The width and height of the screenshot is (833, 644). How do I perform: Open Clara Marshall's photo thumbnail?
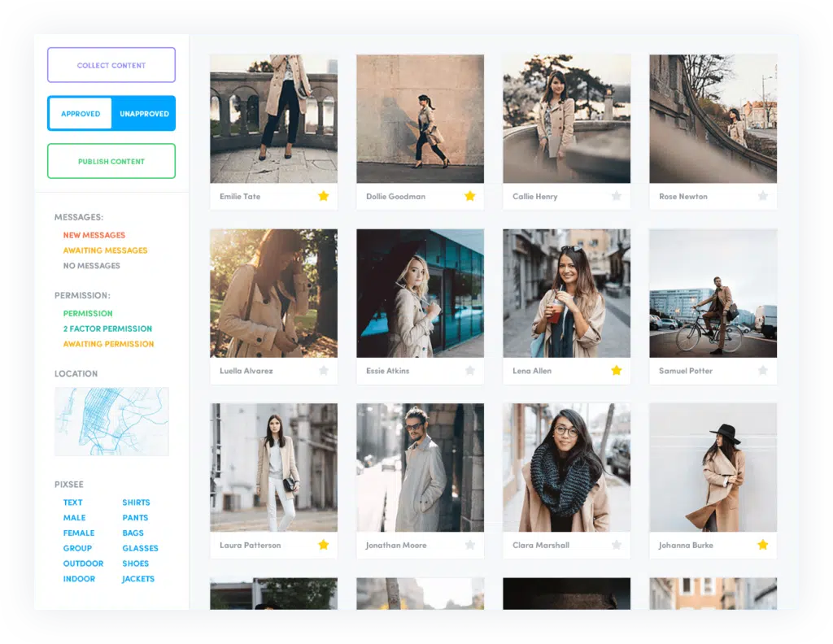coord(566,468)
